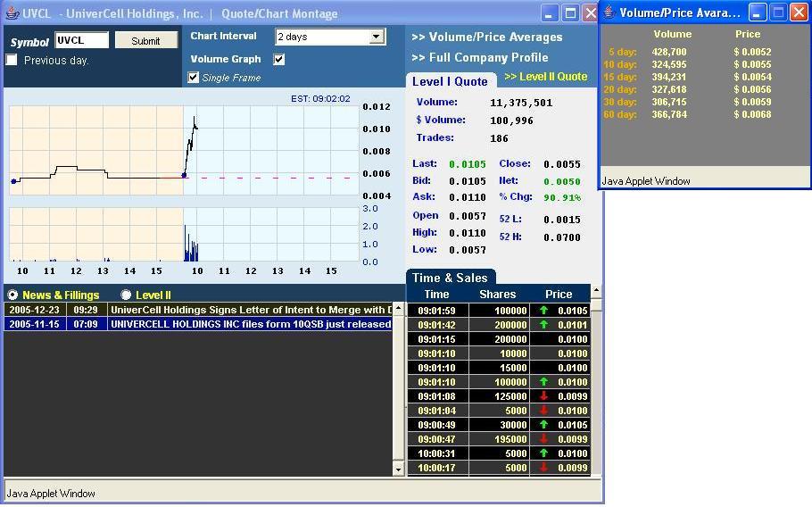Viewport: 812px width, 507px height.
Task: Click the 200000 shares at 09:01:15 row
Action: tap(499, 339)
